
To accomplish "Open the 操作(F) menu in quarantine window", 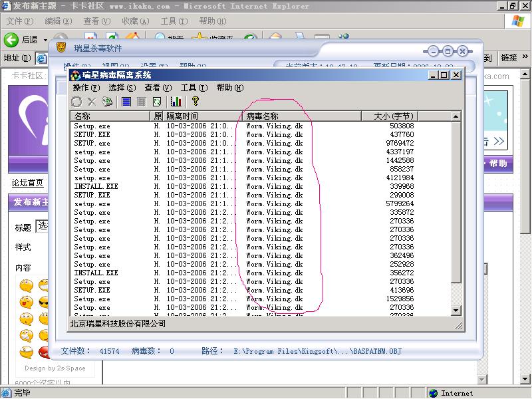I will pos(86,88).
